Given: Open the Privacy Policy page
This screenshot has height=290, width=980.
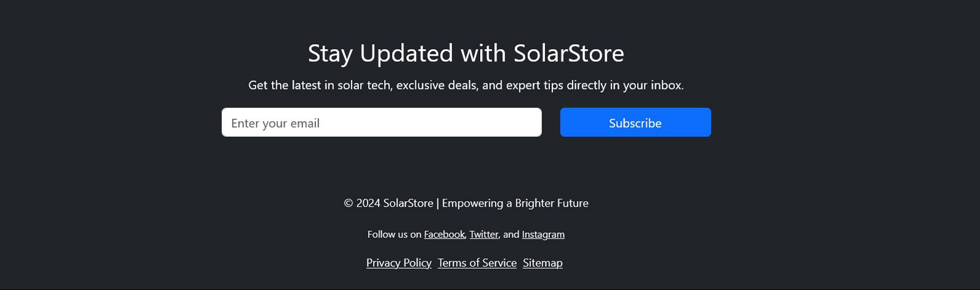Looking at the screenshot, I should click(x=399, y=263).
